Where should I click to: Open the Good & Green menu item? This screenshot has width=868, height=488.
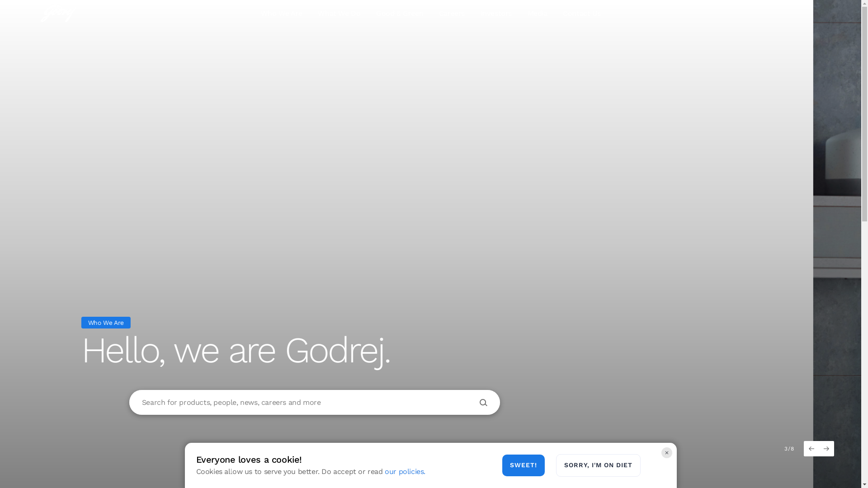coord(400,14)
